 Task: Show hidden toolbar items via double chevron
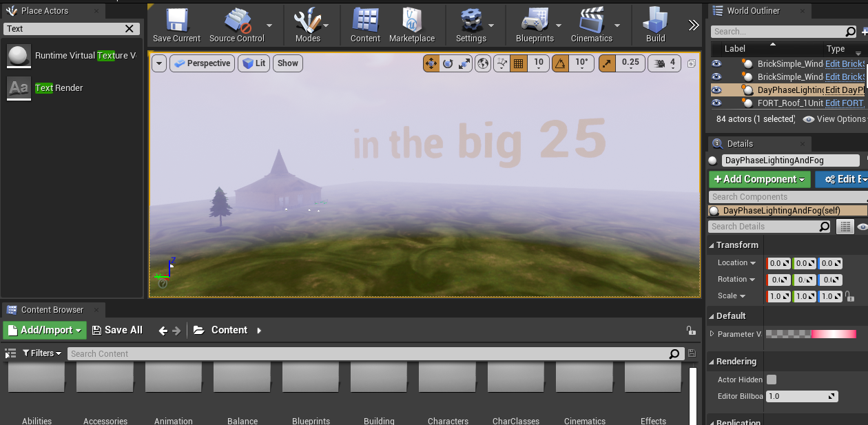[x=694, y=25]
